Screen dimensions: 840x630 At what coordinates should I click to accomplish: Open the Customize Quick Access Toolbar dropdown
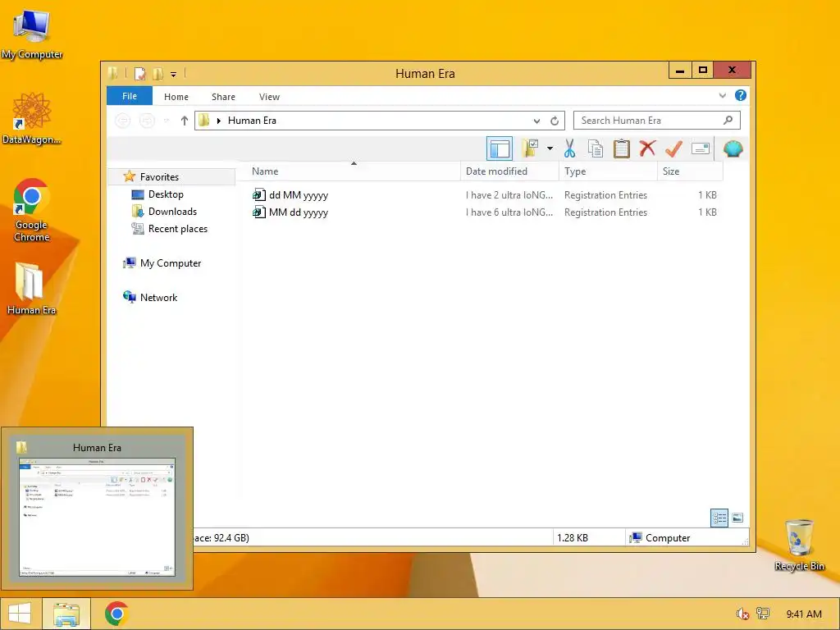point(174,75)
